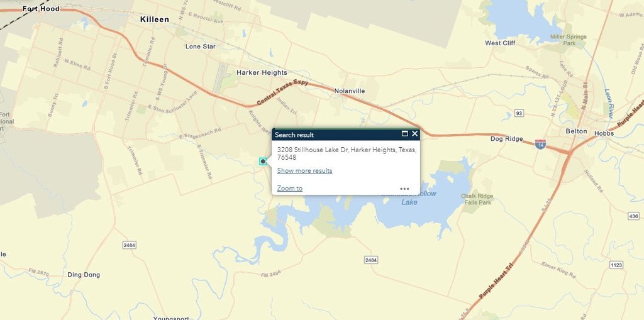The image size is (644, 320).
Task: Click the Chalk Ridge Falls Park label
Action: (x=477, y=199)
